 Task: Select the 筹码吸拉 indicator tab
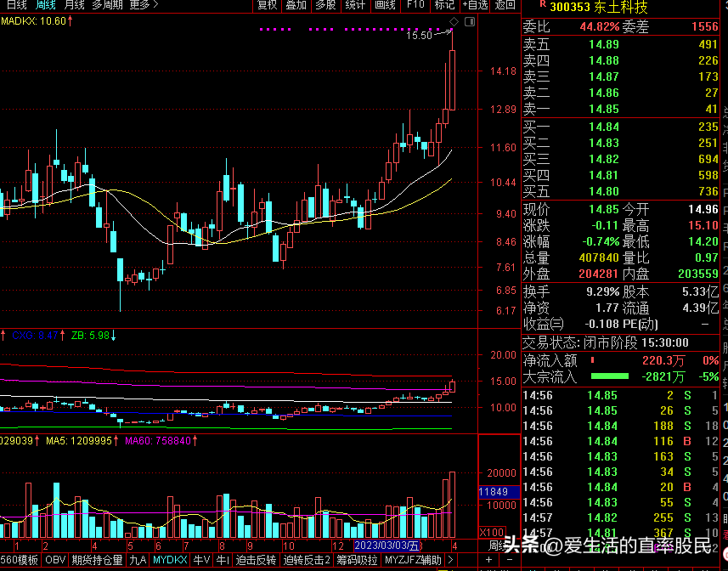click(357, 561)
